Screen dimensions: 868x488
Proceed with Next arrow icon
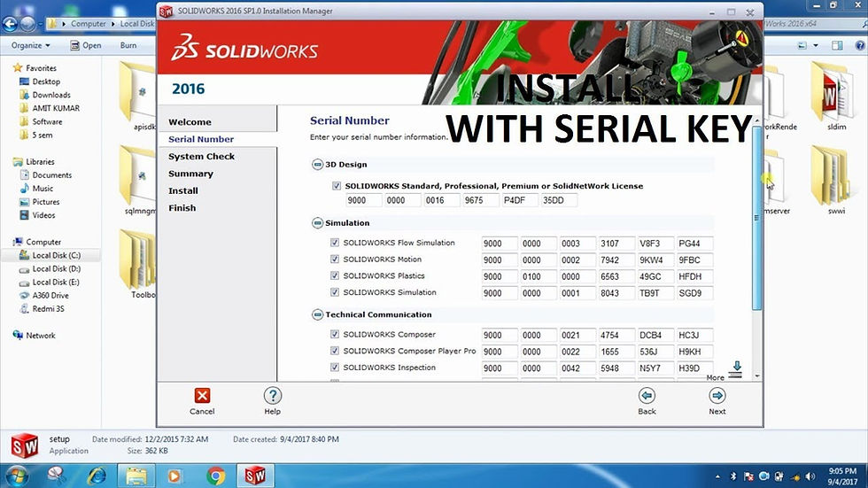pos(717,396)
